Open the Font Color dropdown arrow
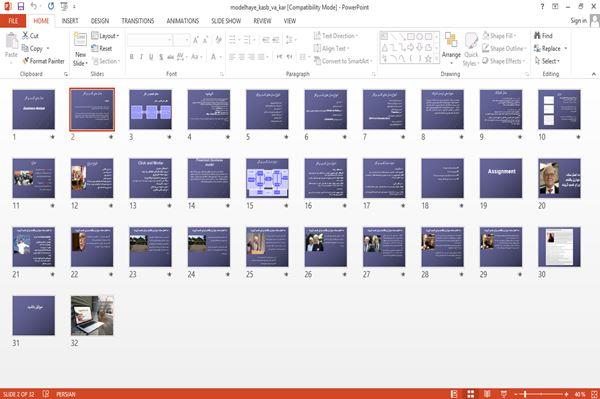The image size is (600, 399). click(x=220, y=57)
